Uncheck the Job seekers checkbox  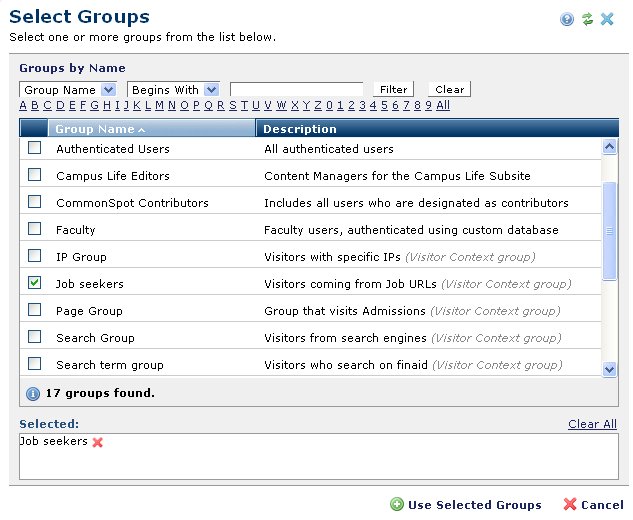tap(35, 283)
